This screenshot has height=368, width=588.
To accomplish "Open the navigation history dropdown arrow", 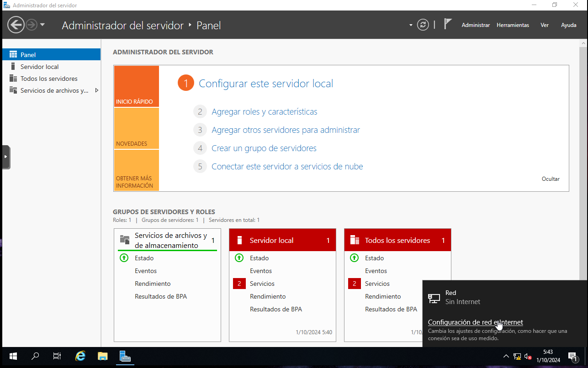I will [42, 25].
